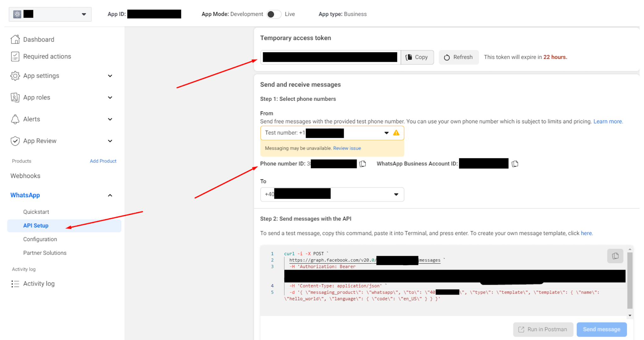Click the 'Content-Type: application/json' code line
644x340 pixels.
tap(338, 286)
